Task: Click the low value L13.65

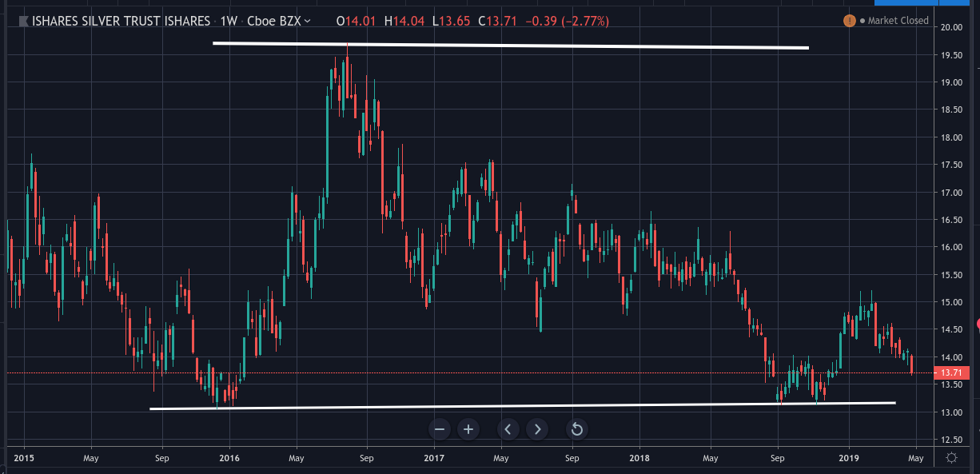Action: pos(452,21)
